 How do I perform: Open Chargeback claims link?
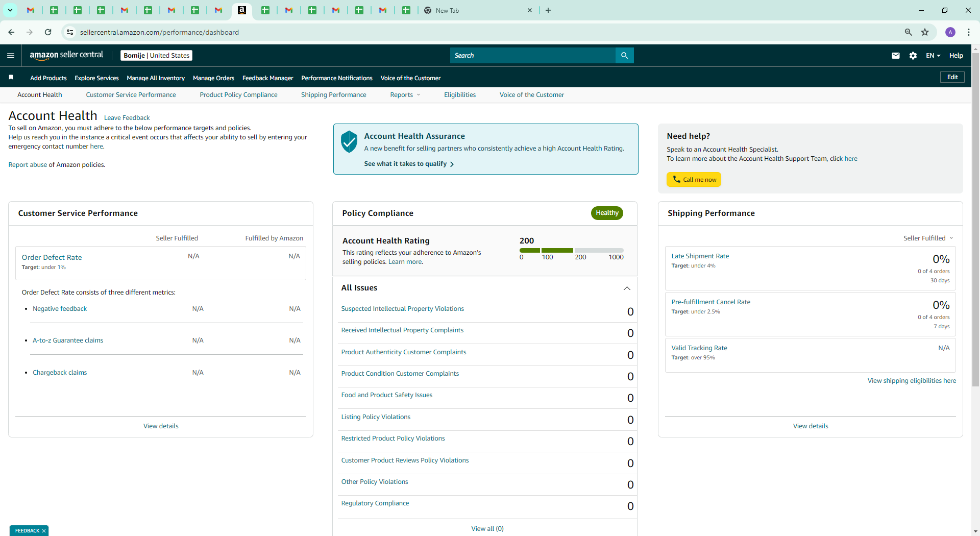click(60, 373)
